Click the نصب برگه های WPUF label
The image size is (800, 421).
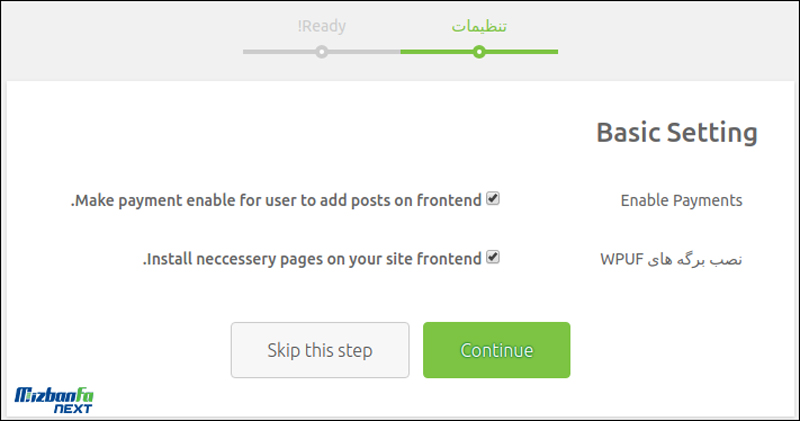671,259
